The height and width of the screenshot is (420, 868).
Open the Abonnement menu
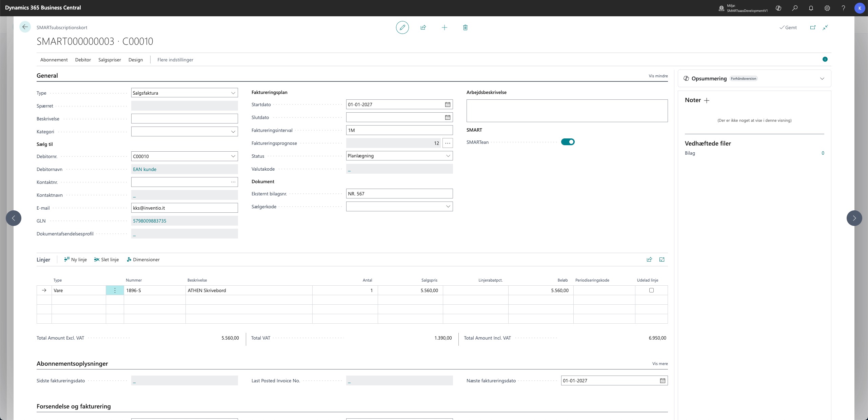(54, 60)
